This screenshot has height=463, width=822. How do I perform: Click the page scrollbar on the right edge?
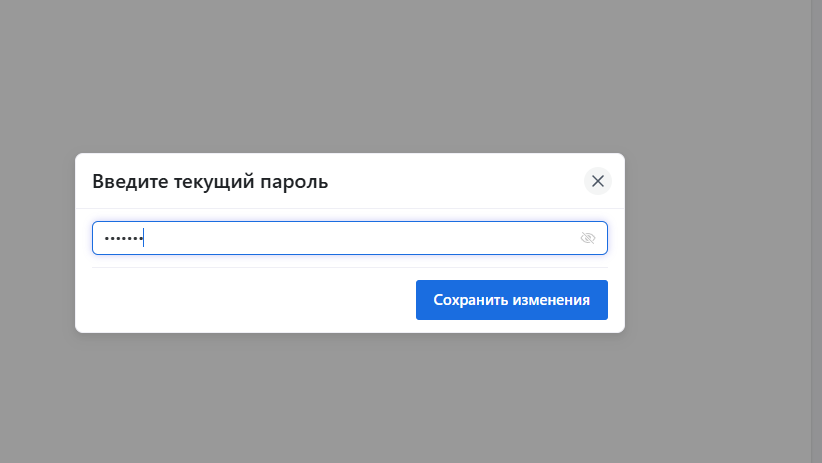[816, 231]
